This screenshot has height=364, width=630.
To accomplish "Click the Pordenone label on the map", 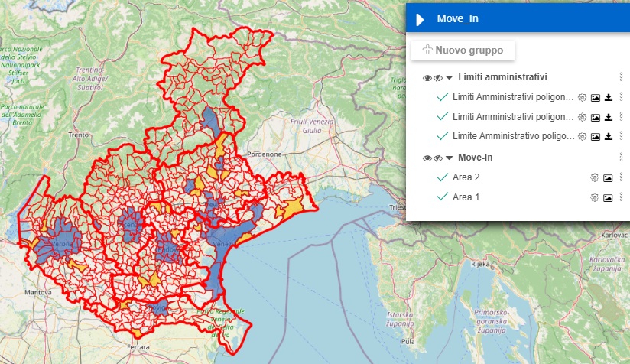I will pos(264,154).
